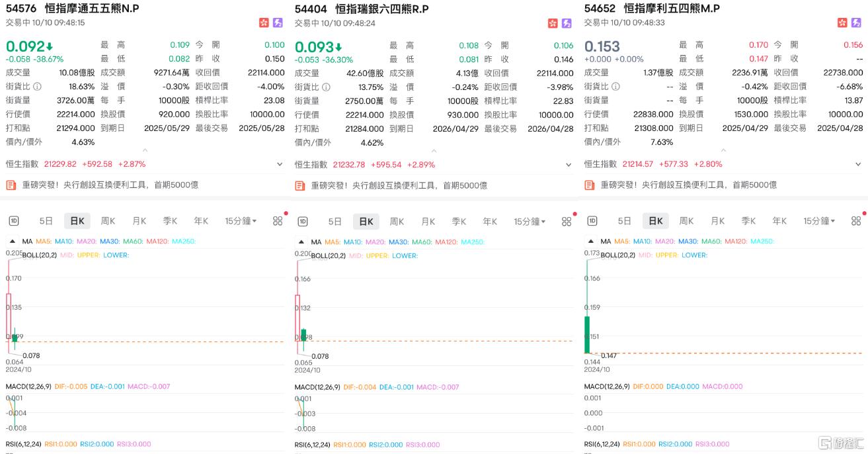This screenshot has width=868, height=454.
Task: Switch to 月K tab in 54652 panel
Action: coord(717,220)
